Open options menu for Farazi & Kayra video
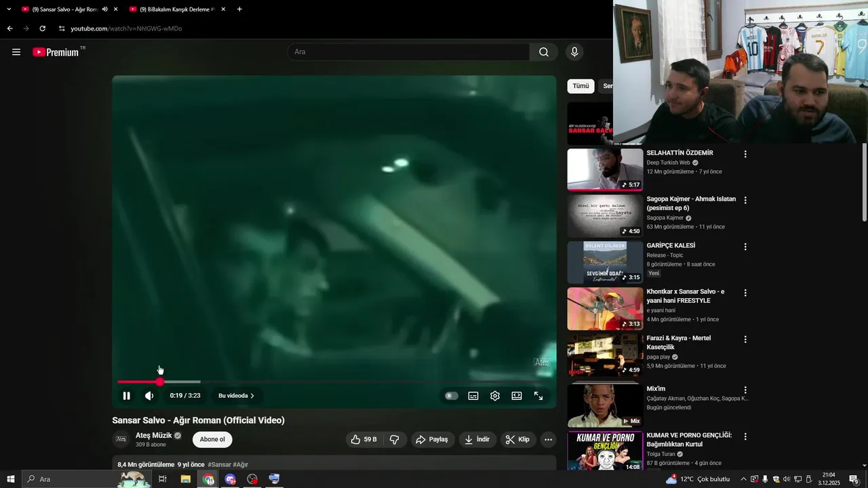 click(745, 339)
